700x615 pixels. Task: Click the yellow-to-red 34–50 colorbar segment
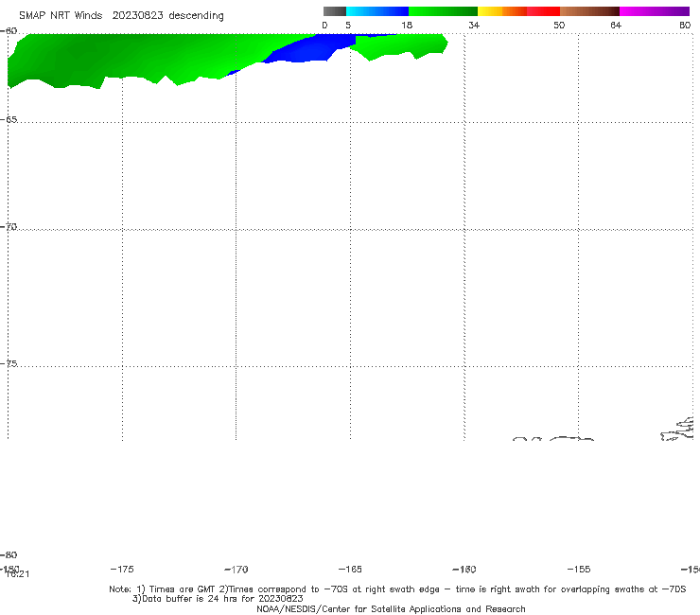518,11
